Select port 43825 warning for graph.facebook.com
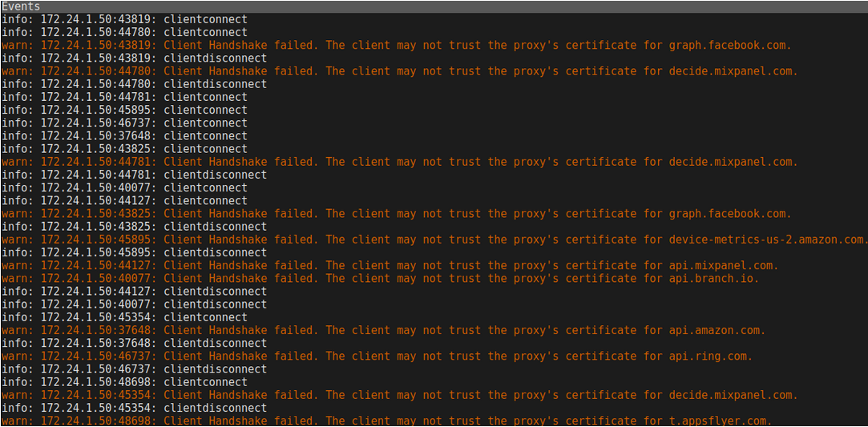Image resolution: width=868 pixels, height=427 pixels. tap(397, 213)
